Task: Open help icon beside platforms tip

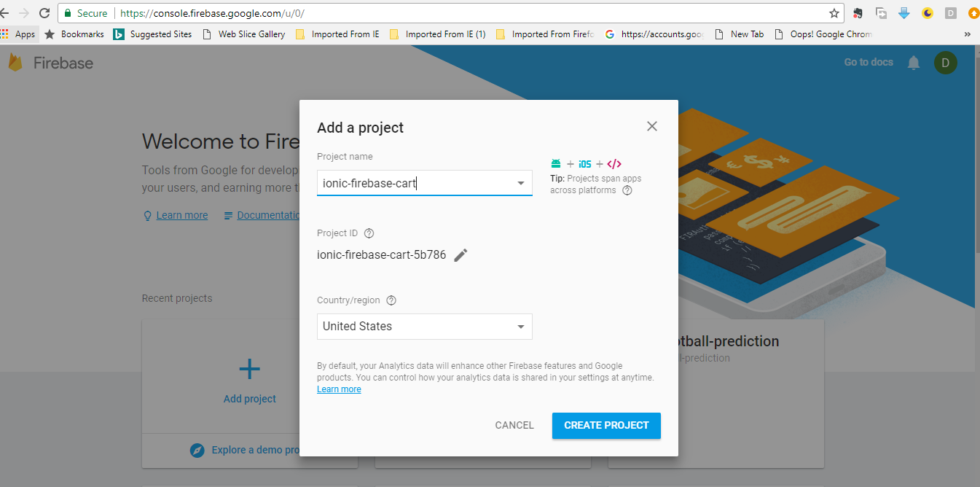Action: point(627,190)
